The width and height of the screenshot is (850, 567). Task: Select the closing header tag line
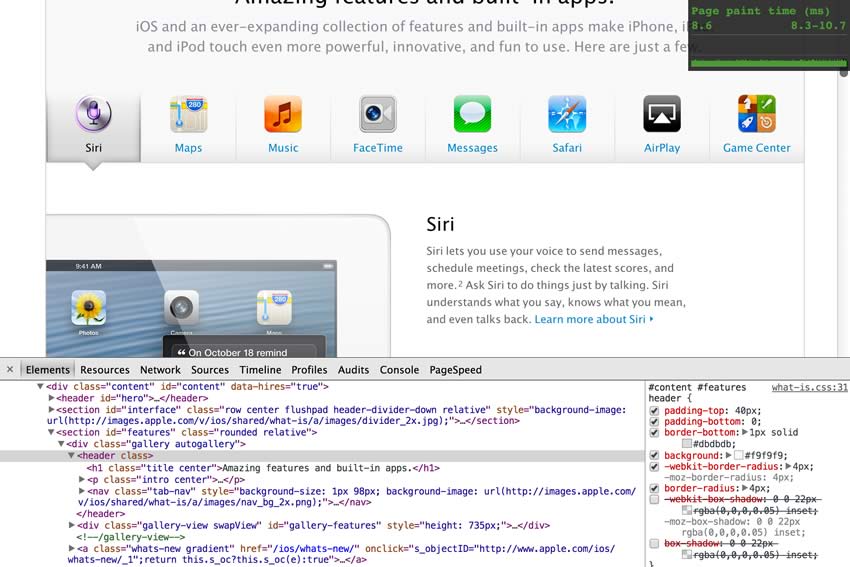[x=100, y=514]
